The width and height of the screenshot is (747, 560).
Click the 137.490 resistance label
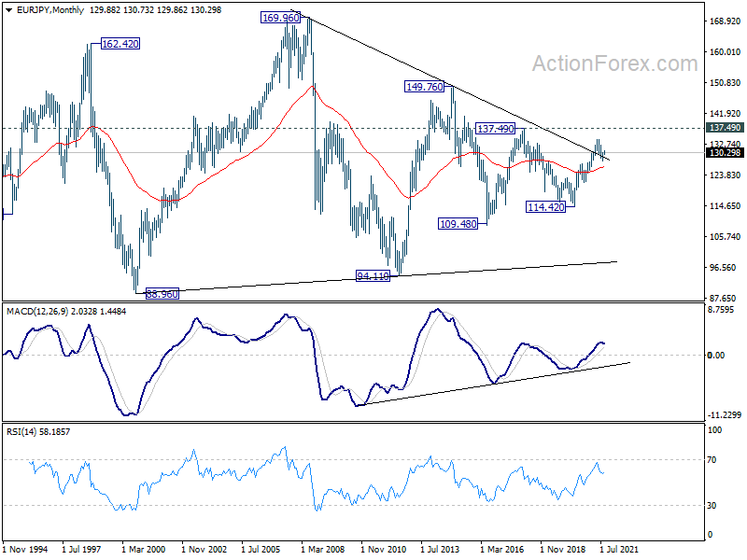click(496, 129)
